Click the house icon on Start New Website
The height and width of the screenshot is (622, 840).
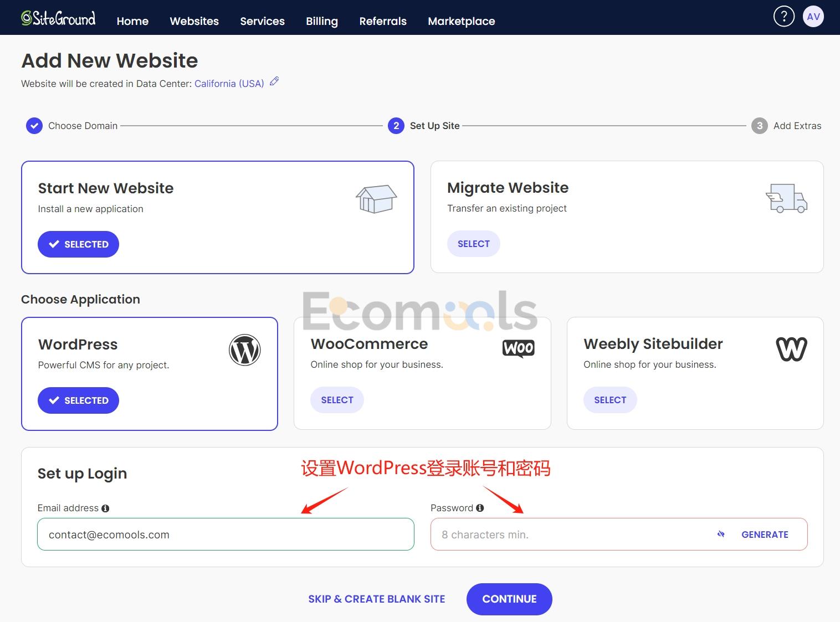376,199
